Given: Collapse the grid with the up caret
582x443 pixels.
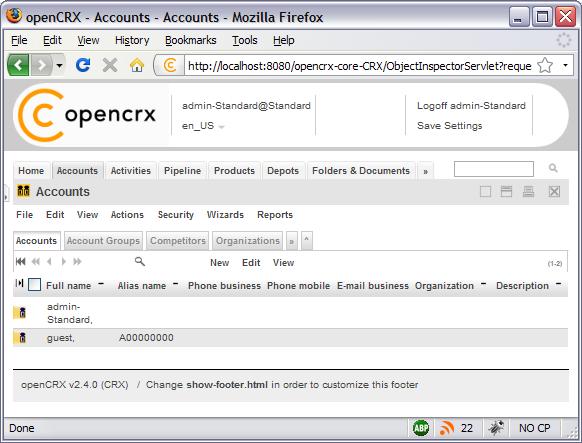Looking at the screenshot, I should (x=307, y=241).
